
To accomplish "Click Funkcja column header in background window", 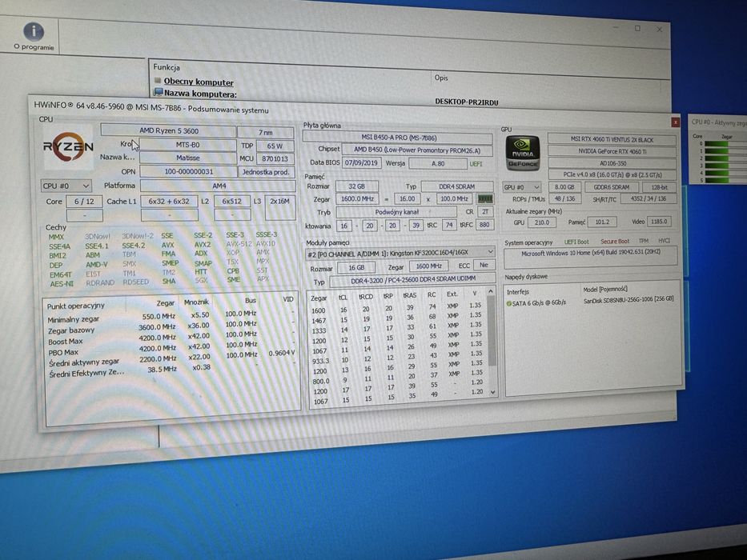I will click(167, 68).
